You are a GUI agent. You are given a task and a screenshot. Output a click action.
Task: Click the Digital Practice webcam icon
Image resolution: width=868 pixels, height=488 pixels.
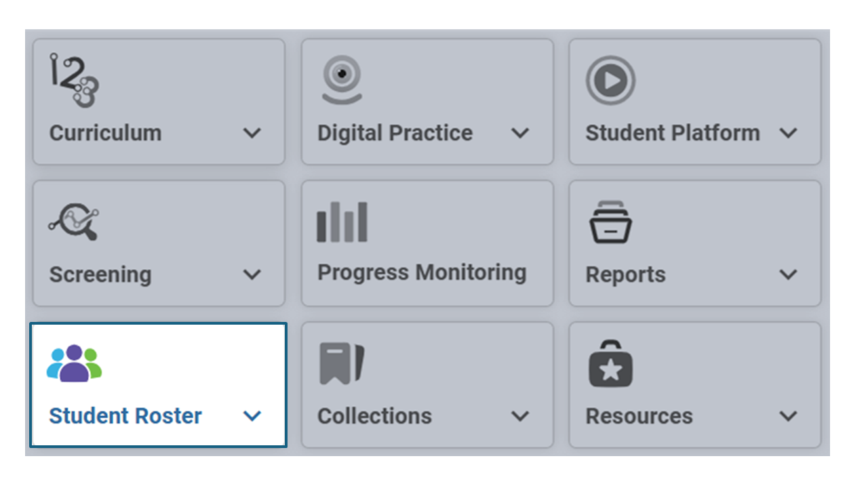pos(342,80)
